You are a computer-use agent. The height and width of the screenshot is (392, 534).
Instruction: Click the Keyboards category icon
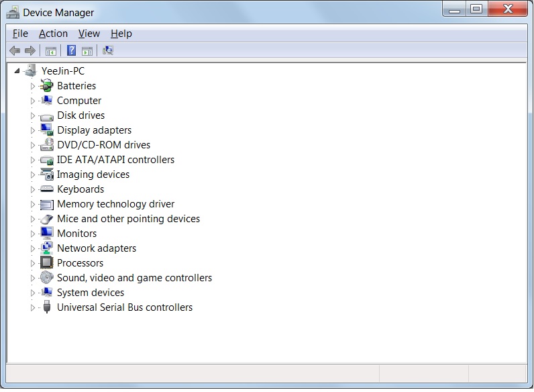(x=47, y=189)
